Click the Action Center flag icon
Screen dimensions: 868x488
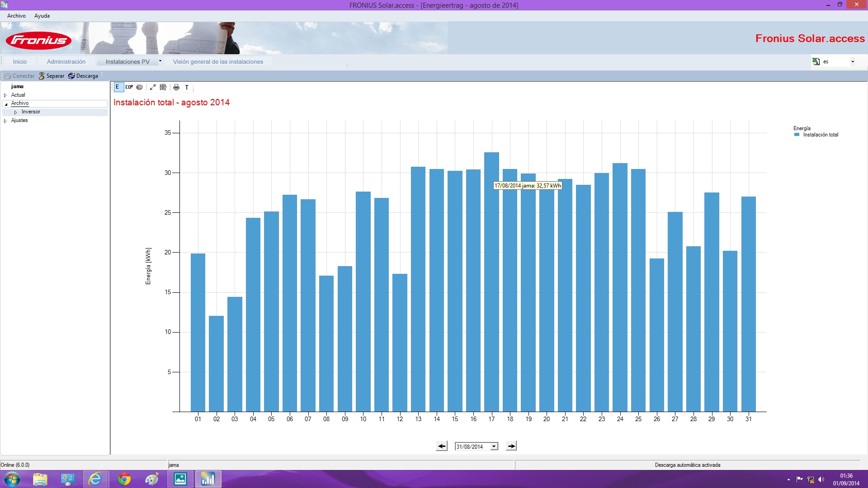click(799, 479)
